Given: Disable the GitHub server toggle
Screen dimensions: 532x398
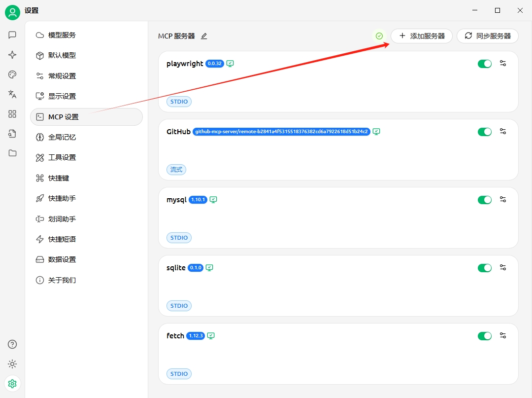Looking at the screenshot, I should click(x=485, y=131).
